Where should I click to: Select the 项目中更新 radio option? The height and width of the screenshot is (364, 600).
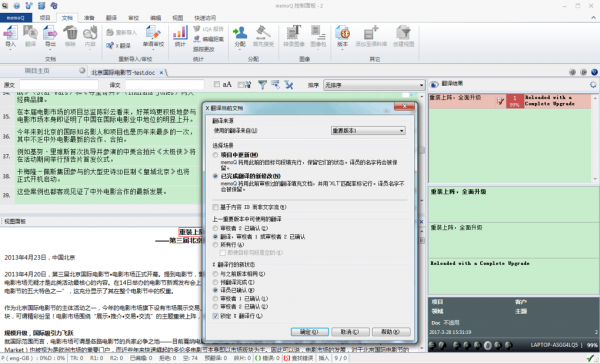[x=215, y=155]
